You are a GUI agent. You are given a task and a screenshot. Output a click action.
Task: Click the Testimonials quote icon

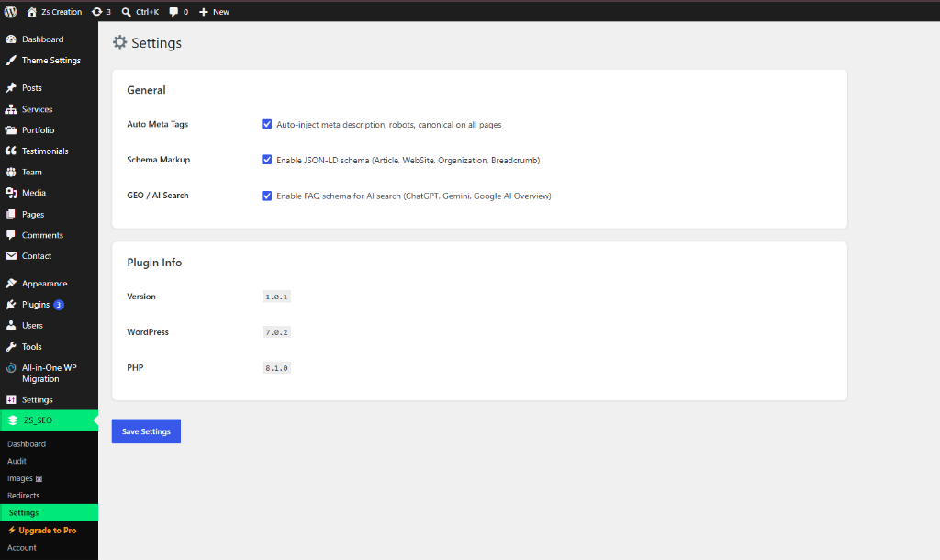[11, 151]
